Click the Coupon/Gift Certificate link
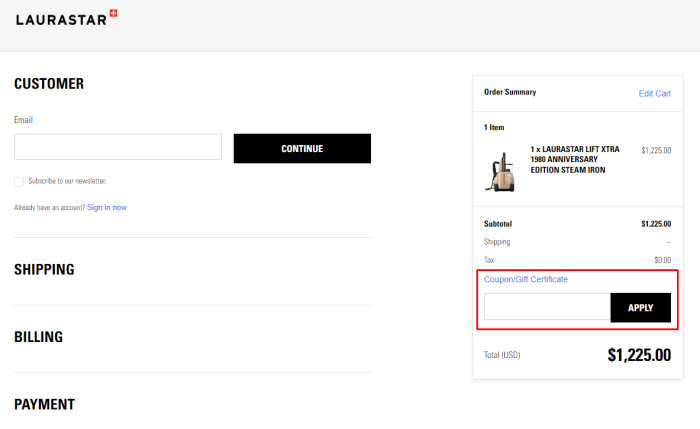The width and height of the screenshot is (700, 429). (x=526, y=279)
